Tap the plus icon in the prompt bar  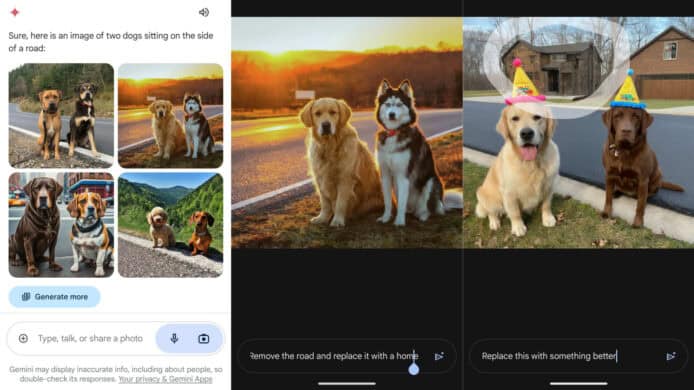[x=23, y=339]
